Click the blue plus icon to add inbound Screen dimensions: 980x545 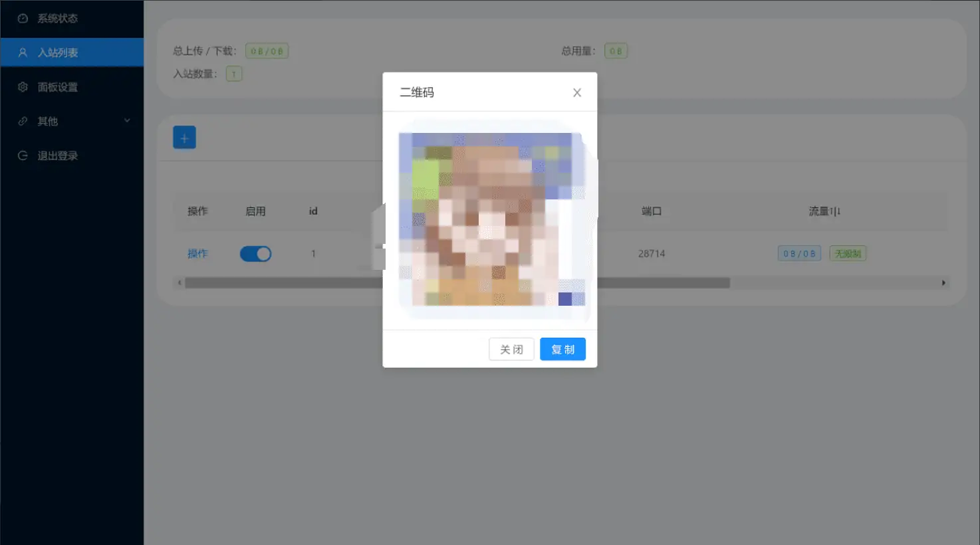184,137
